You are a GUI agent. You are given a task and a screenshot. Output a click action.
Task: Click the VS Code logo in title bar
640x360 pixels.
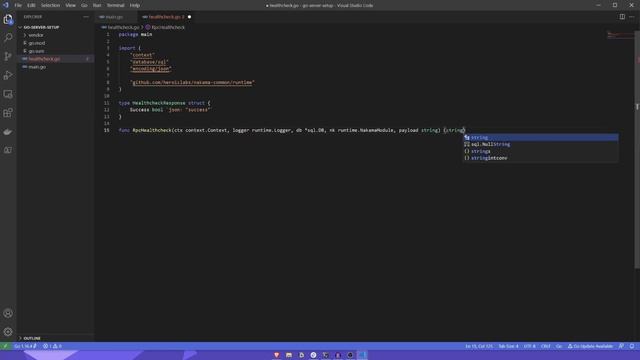click(5, 5)
